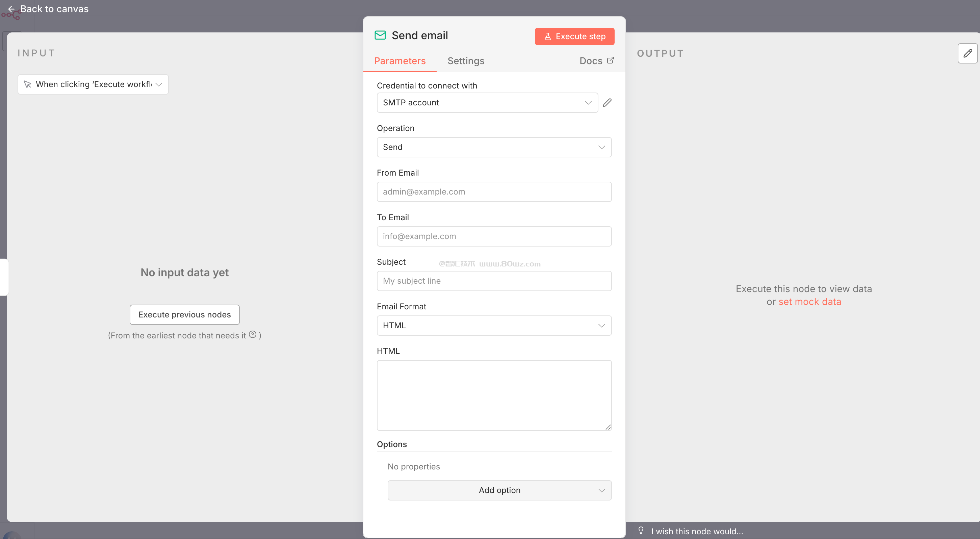Click the Back to canvas arrow
Image resolution: width=980 pixels, height=539 pixels.
coord(11,9)
